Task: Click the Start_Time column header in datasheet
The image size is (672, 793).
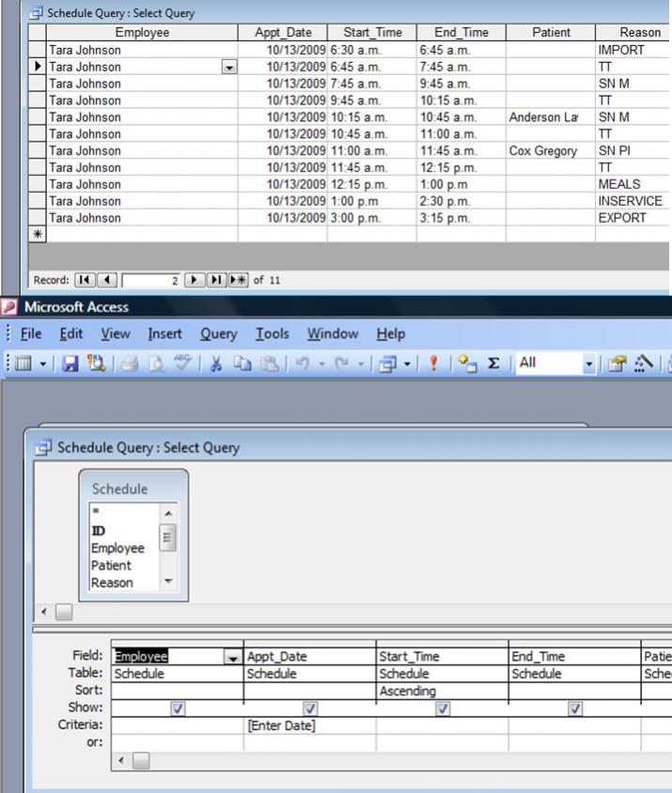Action: click(372, 32)
